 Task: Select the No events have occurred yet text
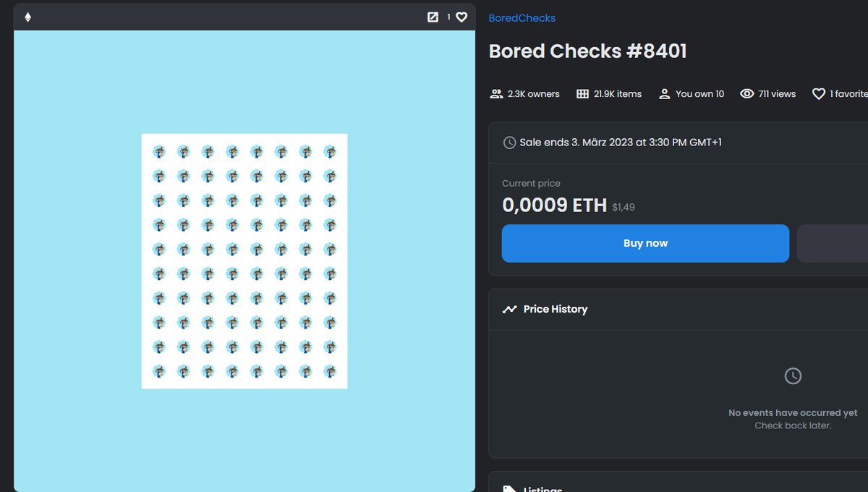pyautogui.click(x=793, y=413)
